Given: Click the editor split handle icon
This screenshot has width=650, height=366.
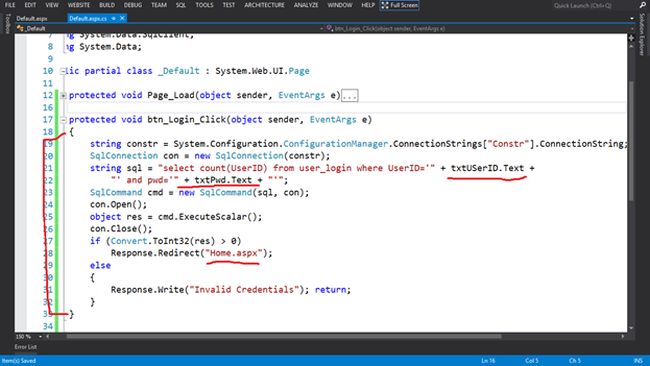Looking at the screenshot, I should (631, 38).
